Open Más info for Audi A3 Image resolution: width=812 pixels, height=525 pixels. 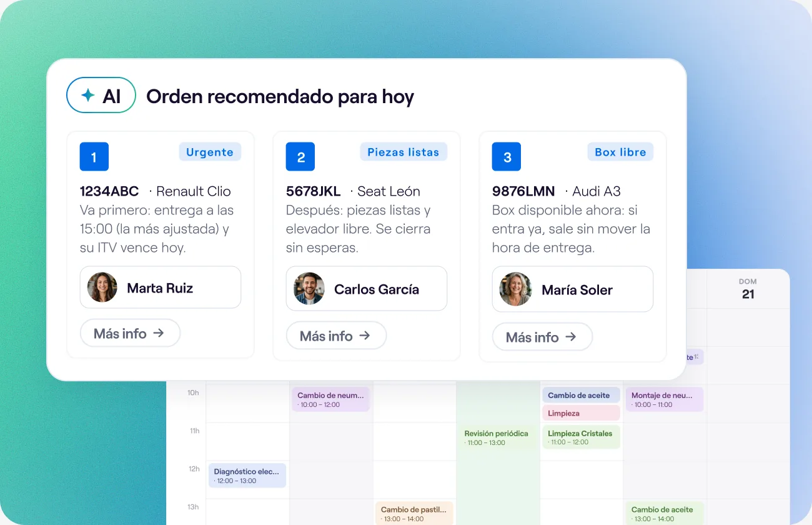(x=542, y=337)
